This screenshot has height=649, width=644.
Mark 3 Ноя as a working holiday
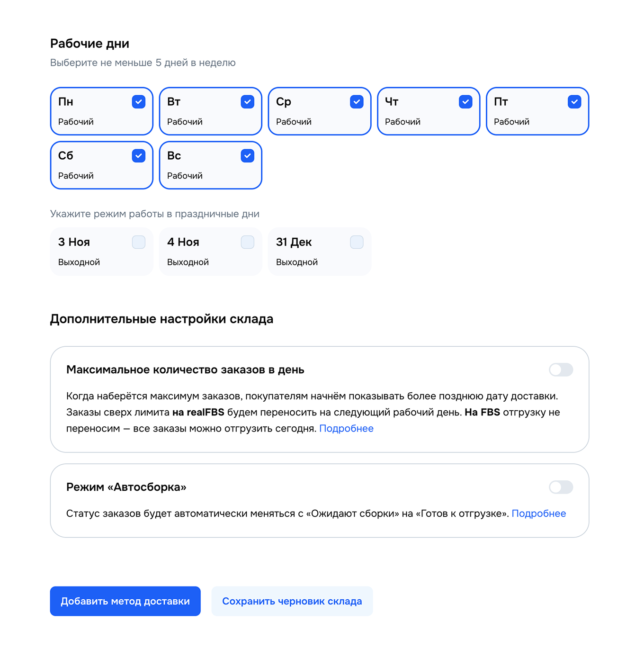pos(138,242)
